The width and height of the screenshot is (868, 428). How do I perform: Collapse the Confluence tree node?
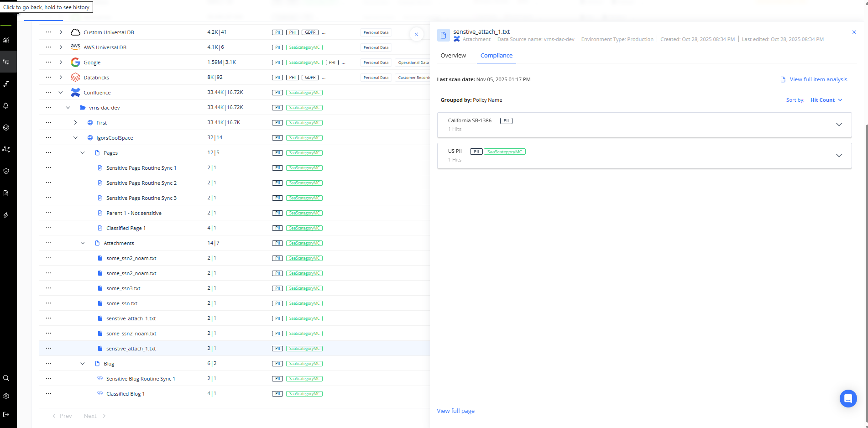point(61,93)
